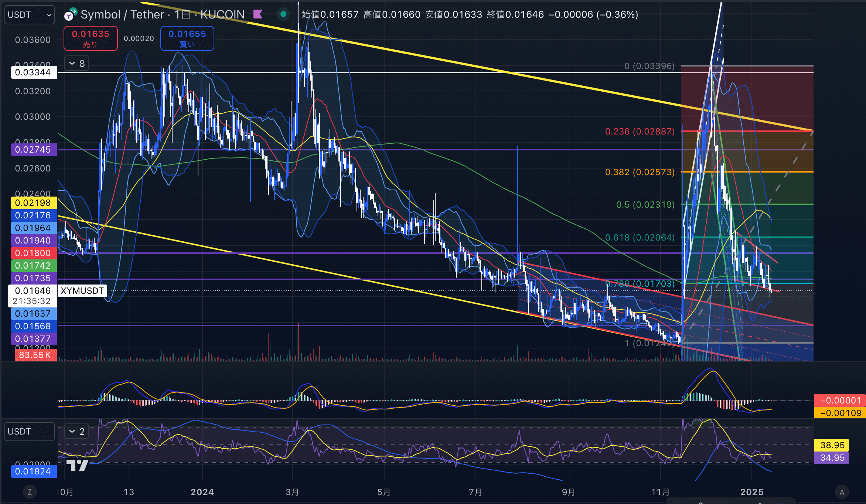Click the MACD value label -0.00001

(x=840, y=401)
